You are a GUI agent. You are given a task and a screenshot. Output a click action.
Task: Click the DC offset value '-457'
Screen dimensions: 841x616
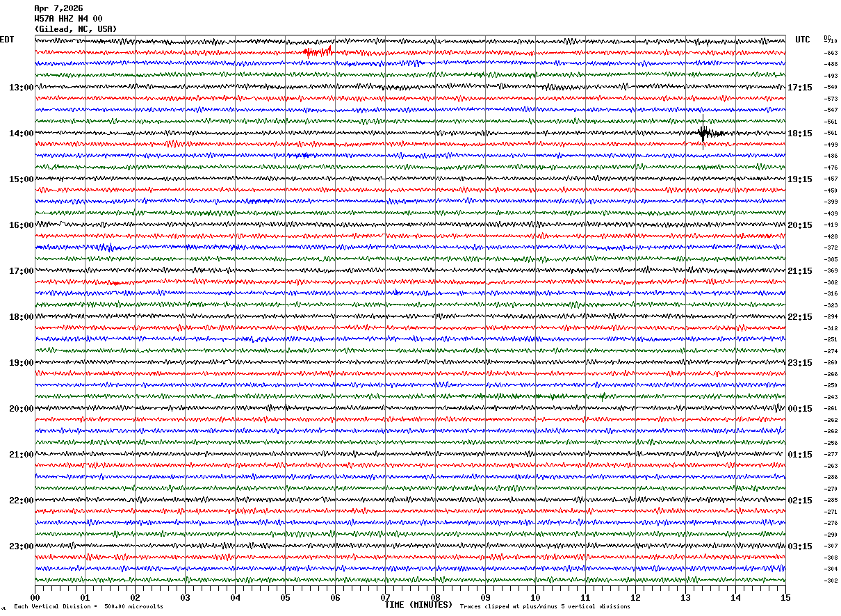point(831,179)
